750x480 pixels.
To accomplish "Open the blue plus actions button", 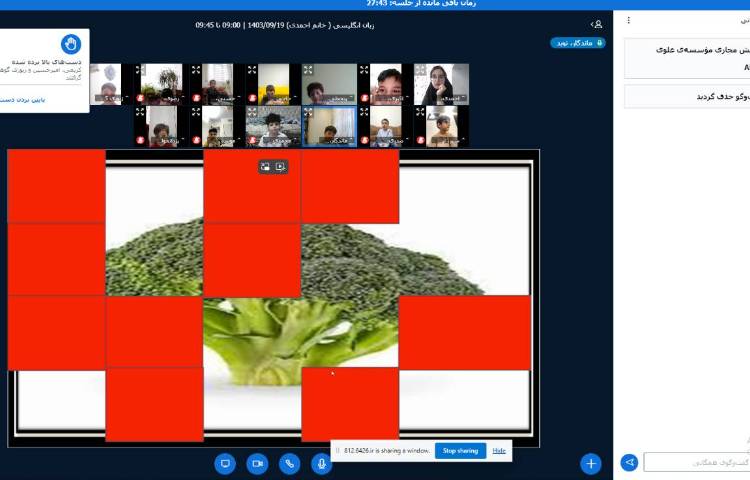I will 591,463.
